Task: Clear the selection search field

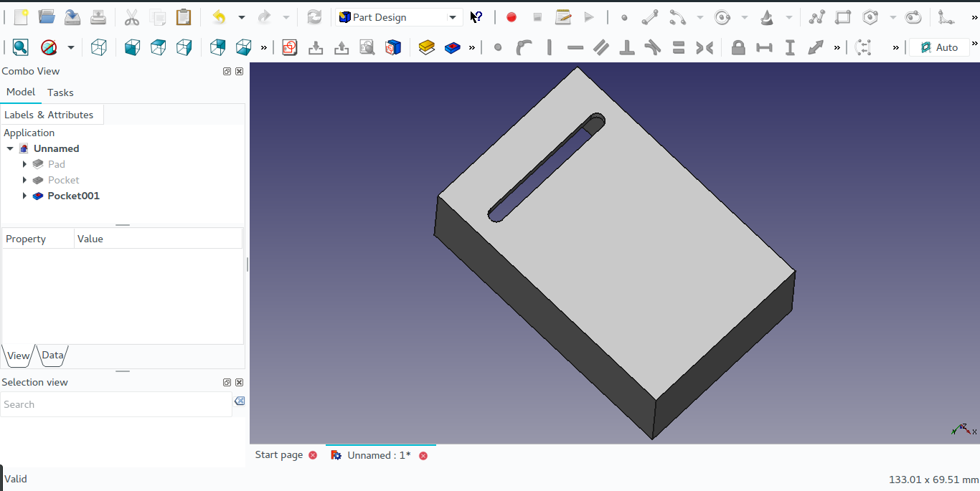Action: pyautogui.click(x=240, y=401)
